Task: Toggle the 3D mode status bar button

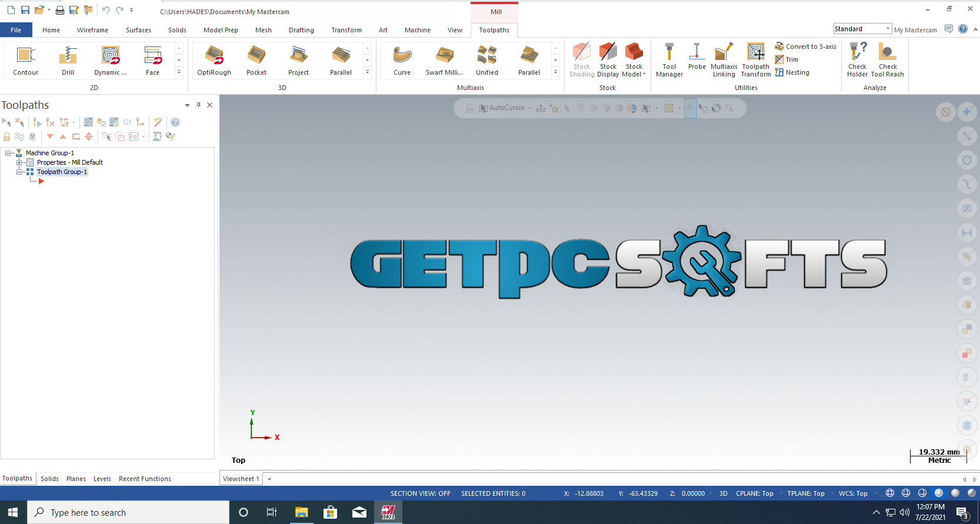Action: tap(724, 493)
